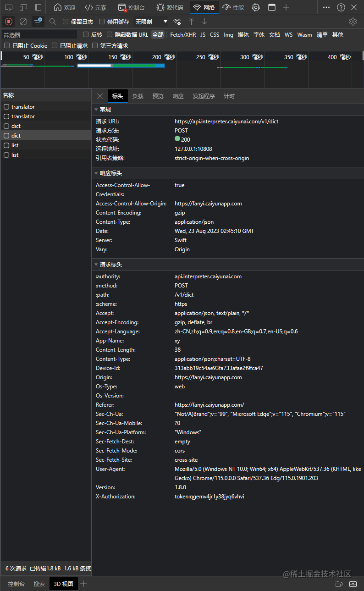
Task: Open network conditions wifi icon
Action: (x=177, y=22)
